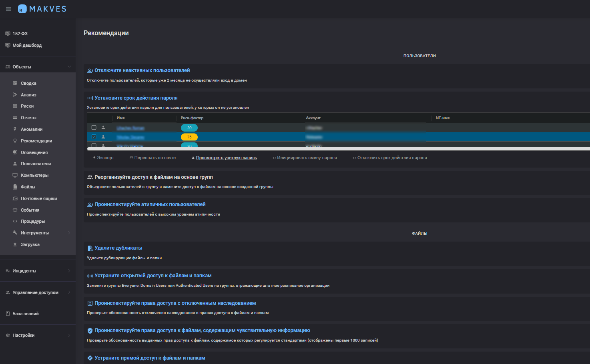Screen dimensions: 590x364
Task: Open База знаний menu item
Action: [26, 314]
